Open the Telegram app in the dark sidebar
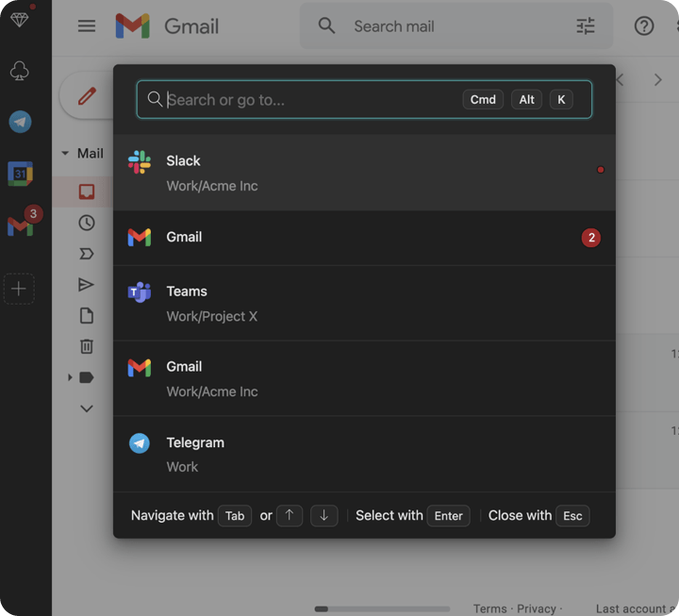The image size is (679, 616). [x=20, y=122]
